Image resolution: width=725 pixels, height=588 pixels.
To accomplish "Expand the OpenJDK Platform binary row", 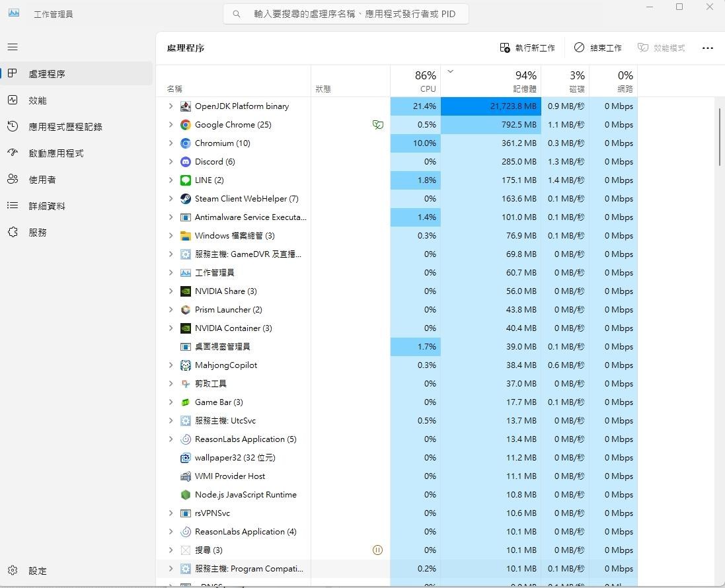I will click(x=171, y=106).
